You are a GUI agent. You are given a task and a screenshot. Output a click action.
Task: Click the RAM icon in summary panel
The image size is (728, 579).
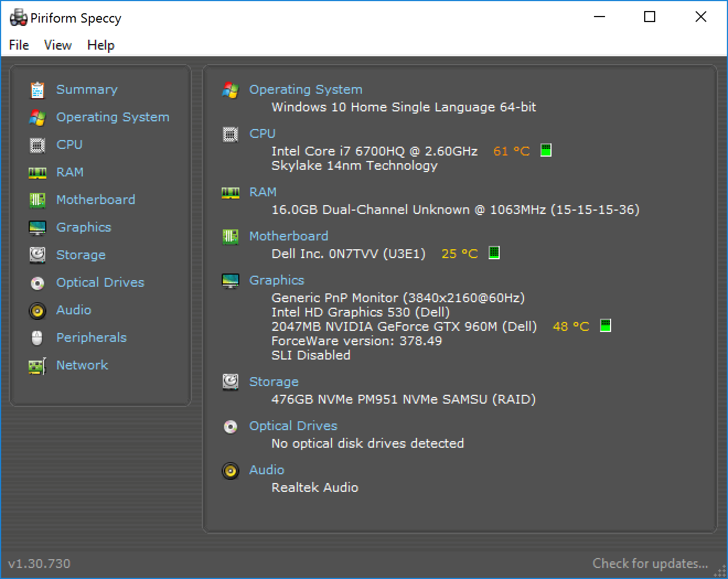pyautogui.click(x=230, y=193)
